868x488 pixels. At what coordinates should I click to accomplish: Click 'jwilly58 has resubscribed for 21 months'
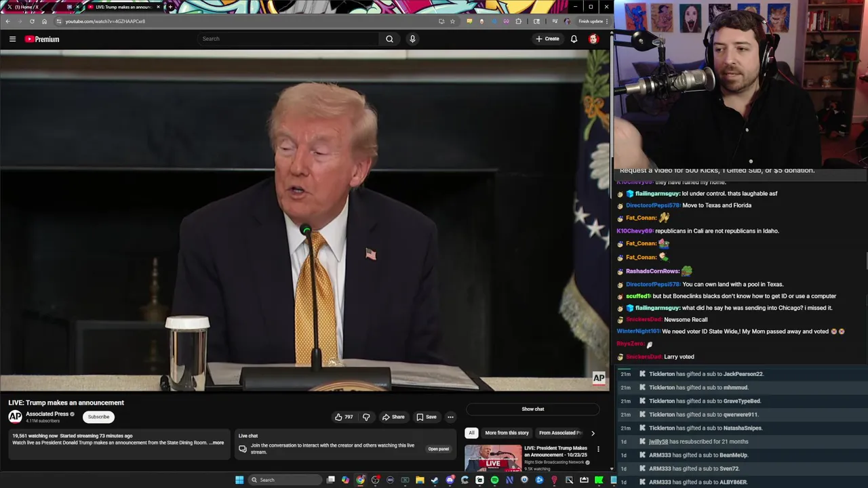click(x=698, y=442)
